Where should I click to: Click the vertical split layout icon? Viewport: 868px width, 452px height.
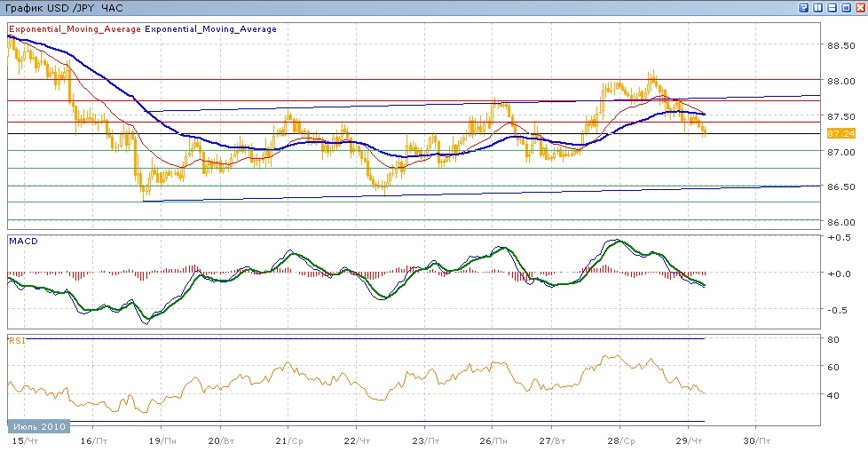click(x=818, y=7)
